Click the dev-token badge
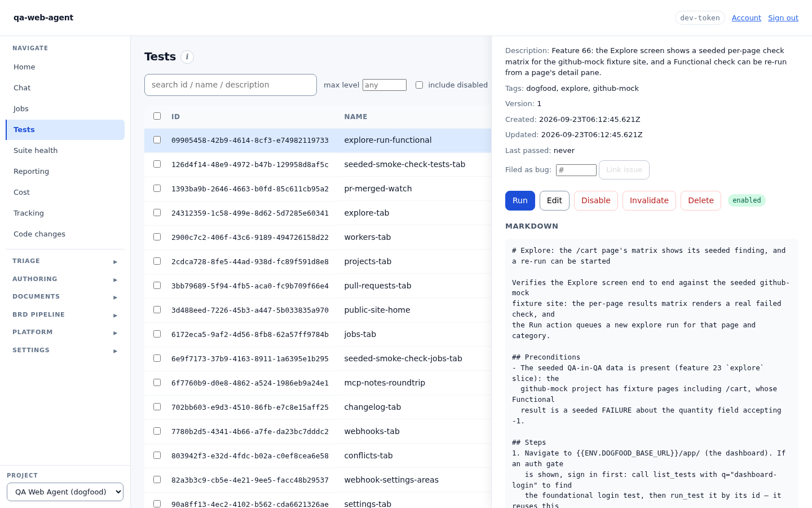 click(700, 18)
